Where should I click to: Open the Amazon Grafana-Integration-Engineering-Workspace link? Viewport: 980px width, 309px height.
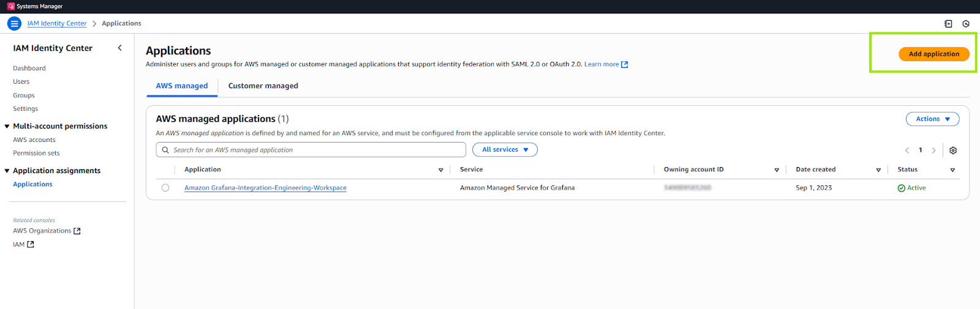point(265,188)
